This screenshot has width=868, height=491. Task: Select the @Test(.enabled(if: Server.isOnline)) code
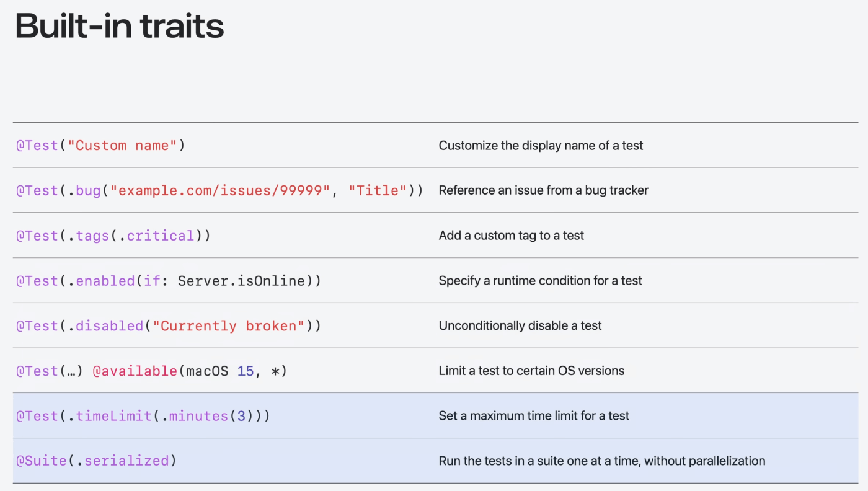point(169,281)
